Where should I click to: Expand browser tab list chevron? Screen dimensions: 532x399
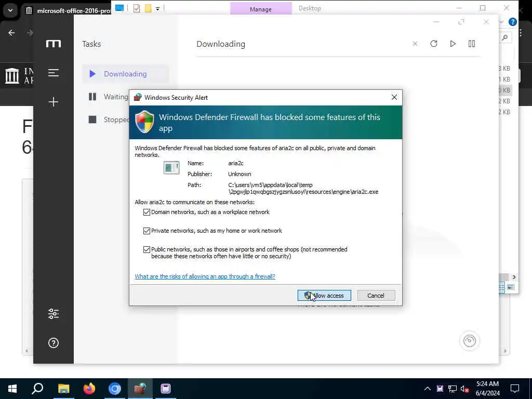click(10, 10)
